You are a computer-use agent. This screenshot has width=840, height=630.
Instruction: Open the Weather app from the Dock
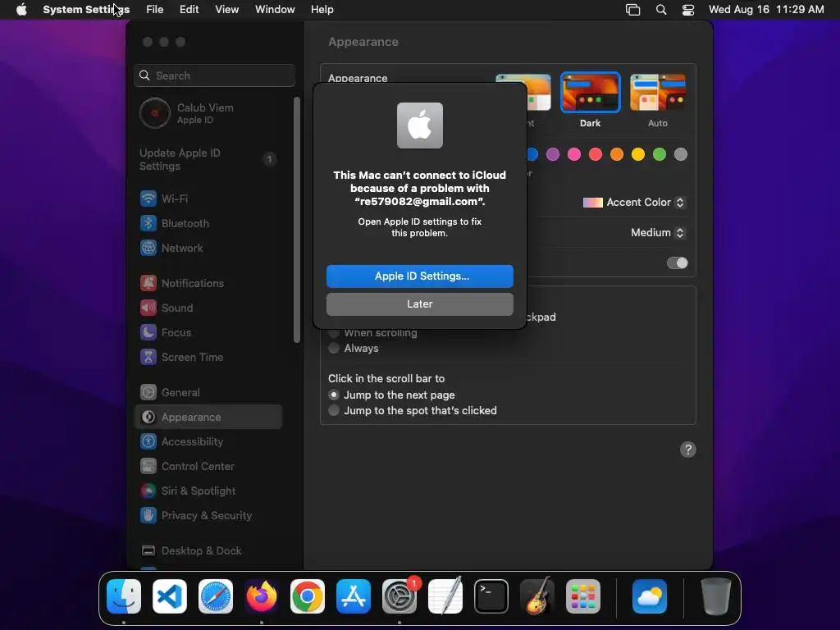tap(650, 596)
